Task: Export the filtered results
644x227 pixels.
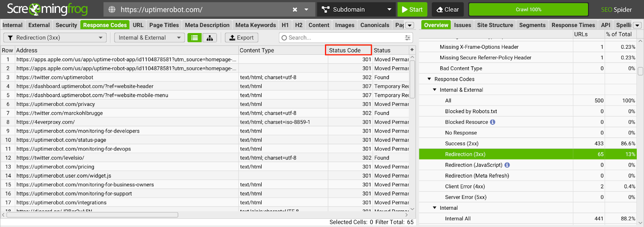Action: [242, 37]
